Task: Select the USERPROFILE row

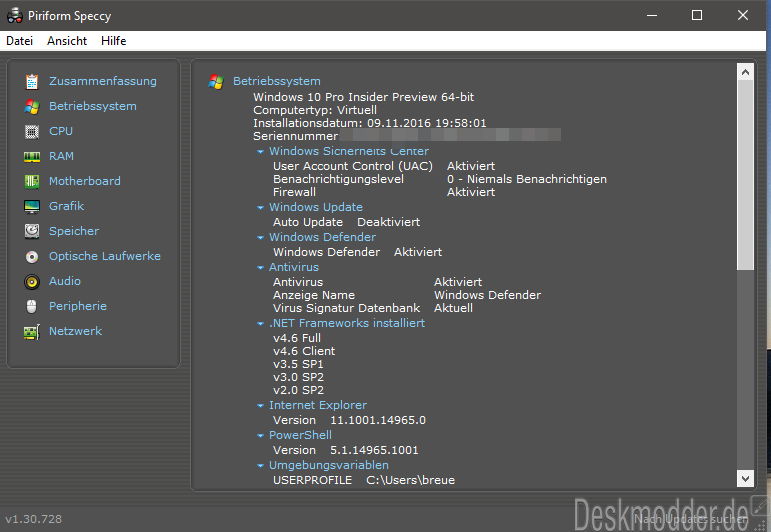Action: (x=364, y=480)
